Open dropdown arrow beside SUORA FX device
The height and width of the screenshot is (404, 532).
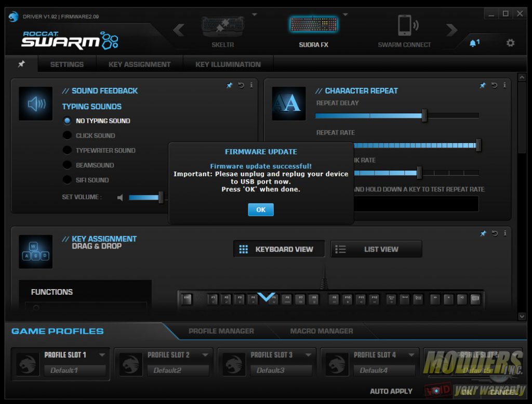(345, 15)
